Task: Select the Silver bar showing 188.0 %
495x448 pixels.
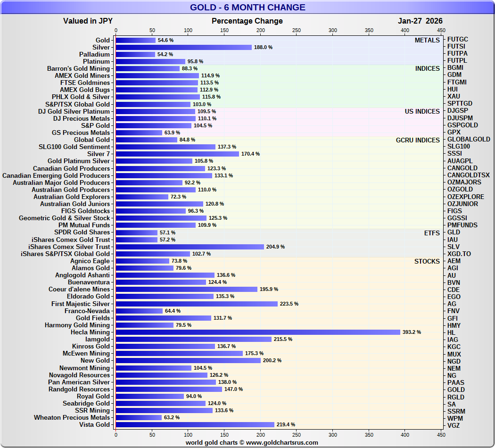Action: (183, 47)
